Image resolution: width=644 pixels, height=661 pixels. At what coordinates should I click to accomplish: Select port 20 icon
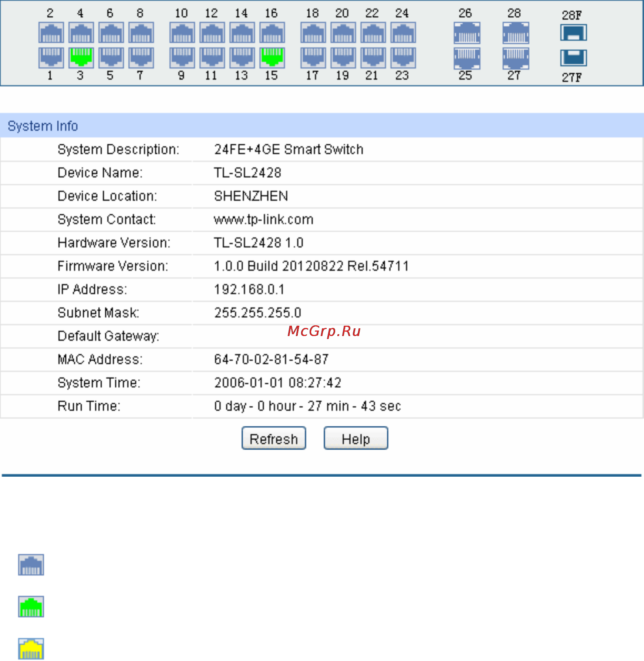343,33
